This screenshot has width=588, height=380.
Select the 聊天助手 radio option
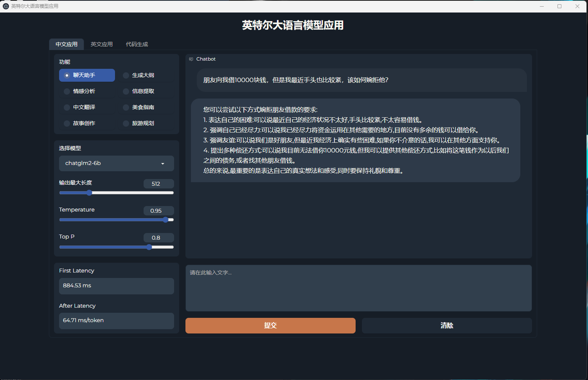87,75
